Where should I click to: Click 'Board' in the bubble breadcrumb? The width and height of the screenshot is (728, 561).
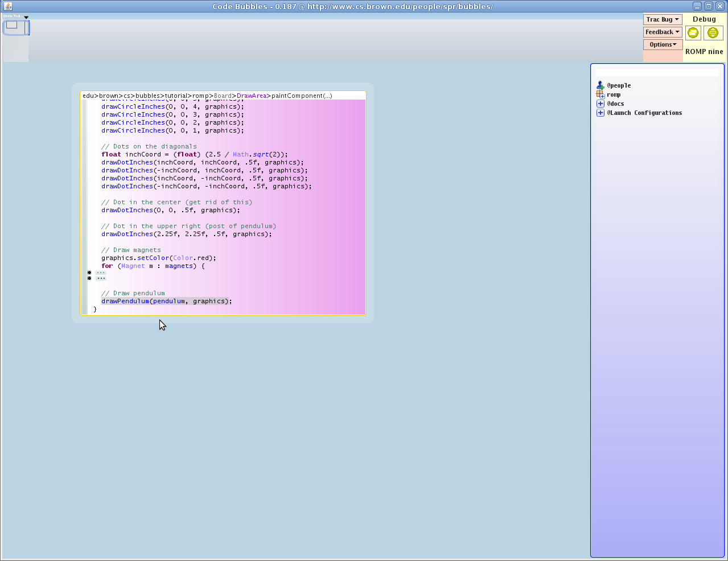tap(223, 96)
